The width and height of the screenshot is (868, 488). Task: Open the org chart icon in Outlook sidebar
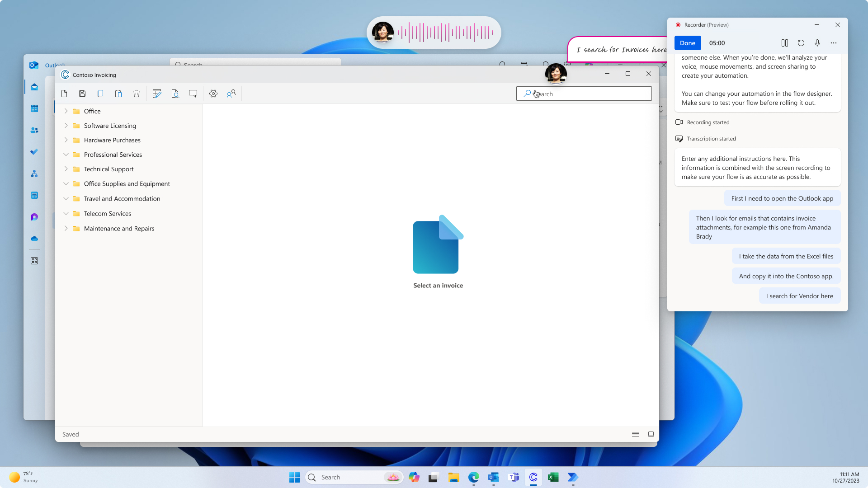[34, 174]
